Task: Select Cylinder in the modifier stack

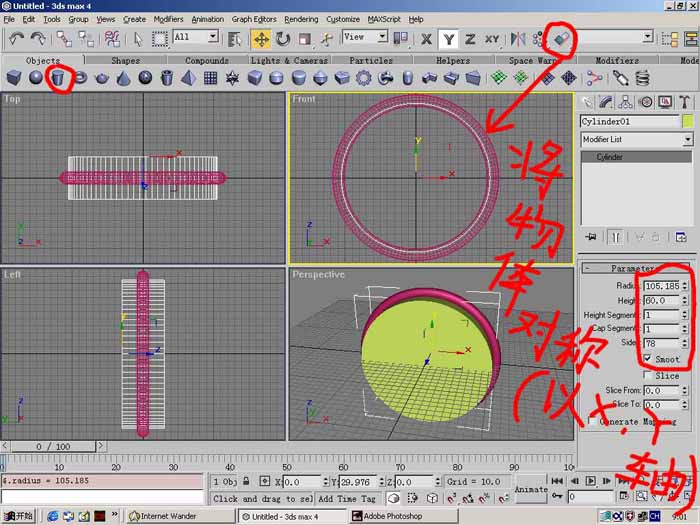Action: click(x=636, y=157)
